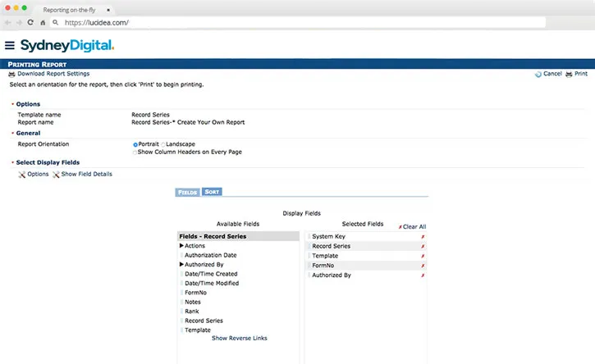This screenshot has width=595, height=364.
Task: Click the browser back arrow
Action: point(7,23)
